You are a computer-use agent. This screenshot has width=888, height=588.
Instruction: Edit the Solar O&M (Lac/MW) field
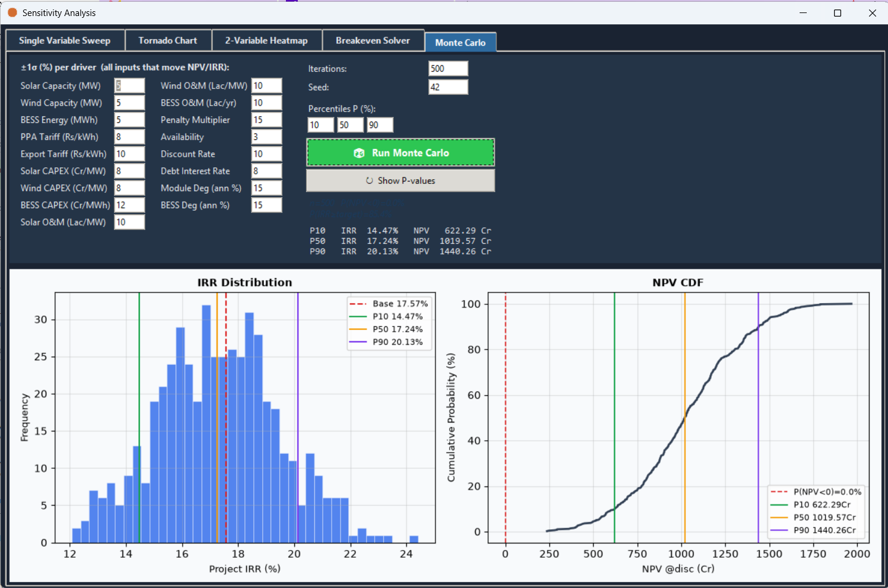tap(129, 222)
